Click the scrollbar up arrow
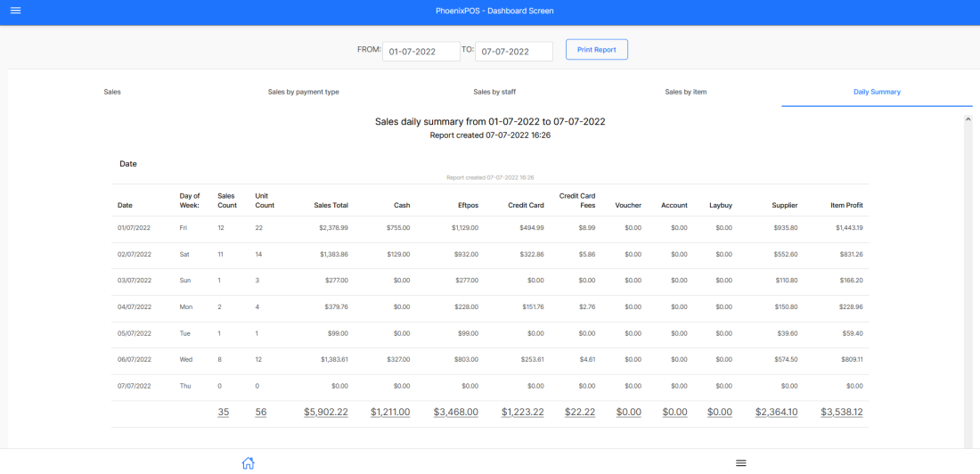Image resolution: width=980 pixels, height=474 pixels. tap(968, 118)
